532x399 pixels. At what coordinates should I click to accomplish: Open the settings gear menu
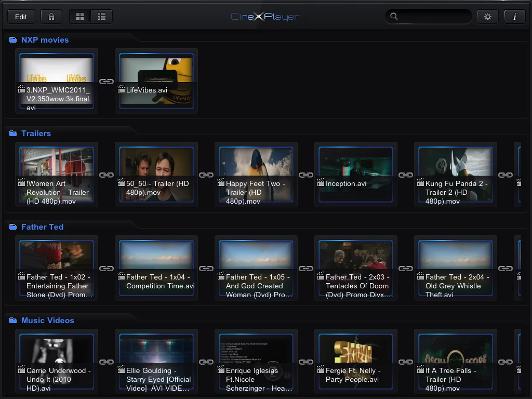click(487, 16)
